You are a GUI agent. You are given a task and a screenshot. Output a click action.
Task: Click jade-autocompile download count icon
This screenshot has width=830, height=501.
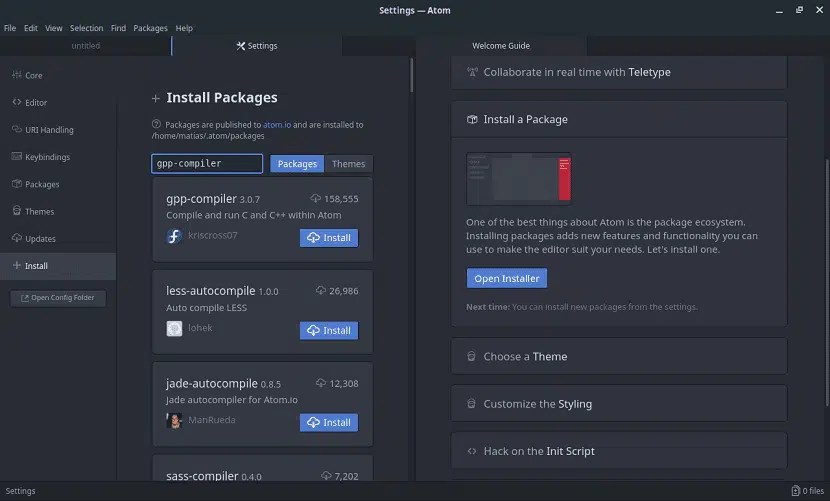[321, 382]
